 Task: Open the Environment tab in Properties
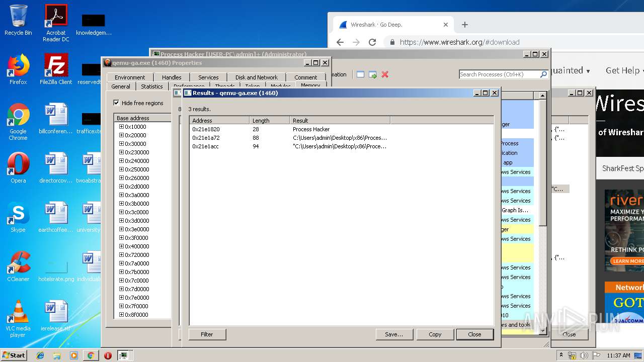[130, 77]
